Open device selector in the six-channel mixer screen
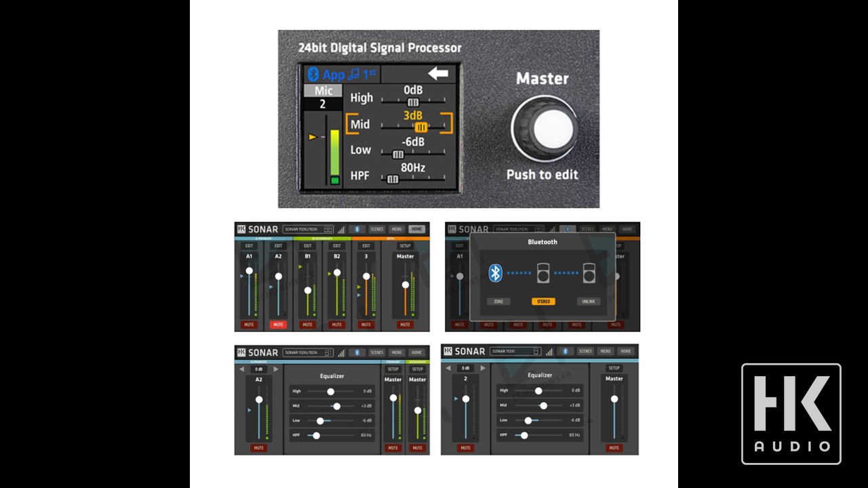868x488 pixels. (308, 229)
